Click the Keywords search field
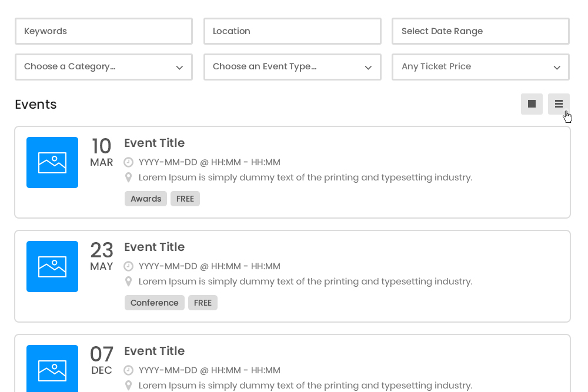Viewport: 588px width, 392px height. [103, 31]
